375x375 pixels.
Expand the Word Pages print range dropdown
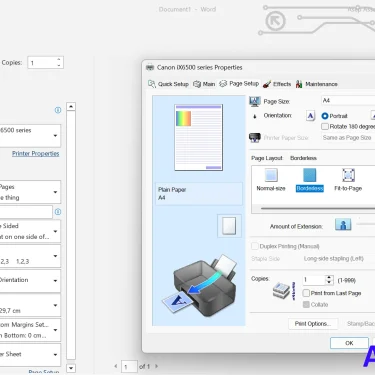tap(30, 192)
